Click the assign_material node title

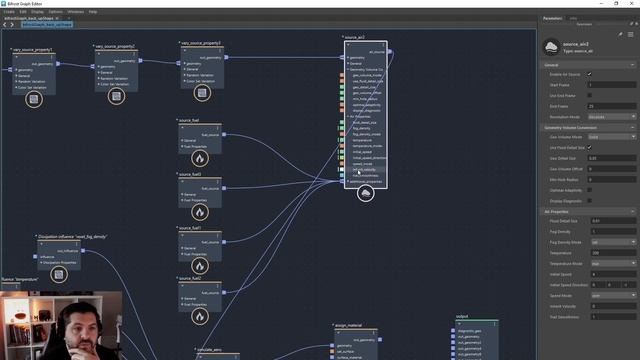click(348, 326)
